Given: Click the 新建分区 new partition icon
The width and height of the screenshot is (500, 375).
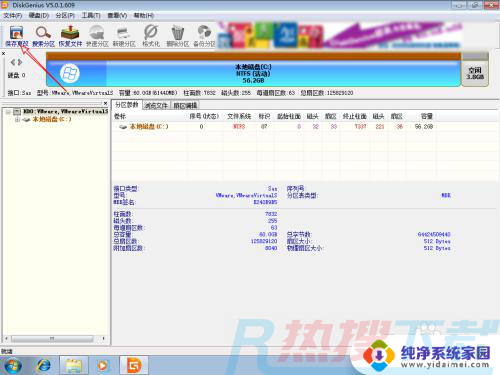Looking at the screenshot, I should [124, 36].
